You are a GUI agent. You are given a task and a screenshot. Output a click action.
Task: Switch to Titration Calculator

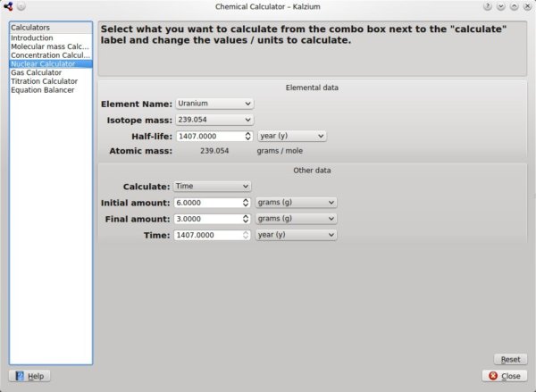(51, 81)
